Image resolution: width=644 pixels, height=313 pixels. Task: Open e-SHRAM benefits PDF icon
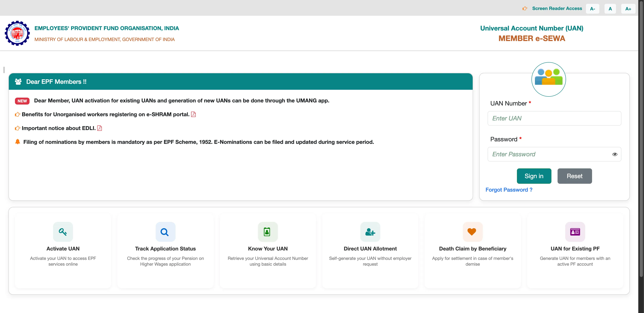point(193,114)
